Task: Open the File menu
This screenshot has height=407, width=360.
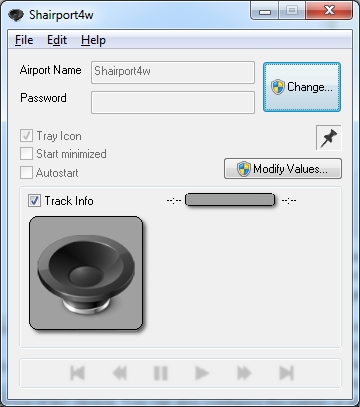Action: 24,40
